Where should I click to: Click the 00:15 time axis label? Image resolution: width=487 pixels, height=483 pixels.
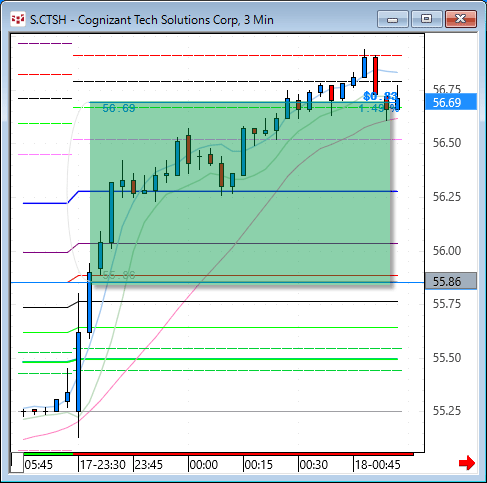[x=259, y=464]
